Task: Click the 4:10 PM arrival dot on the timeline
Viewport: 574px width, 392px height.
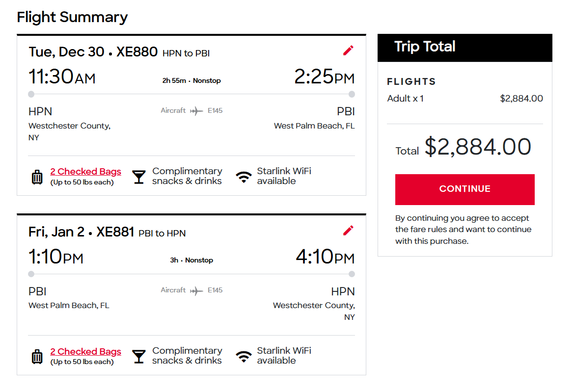Action: (352, 274)
